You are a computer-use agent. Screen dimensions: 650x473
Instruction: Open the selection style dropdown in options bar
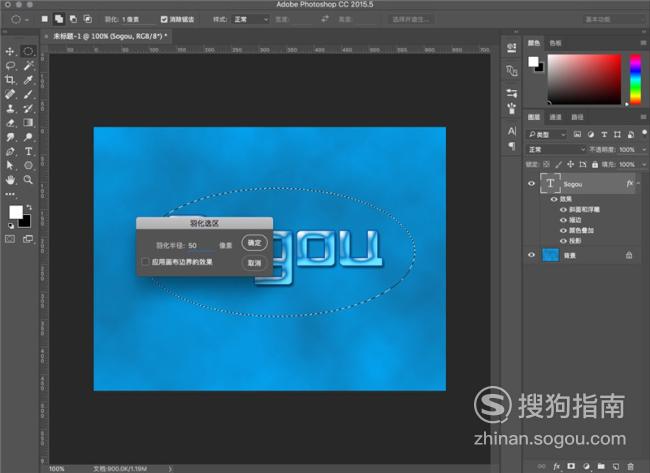251,19
